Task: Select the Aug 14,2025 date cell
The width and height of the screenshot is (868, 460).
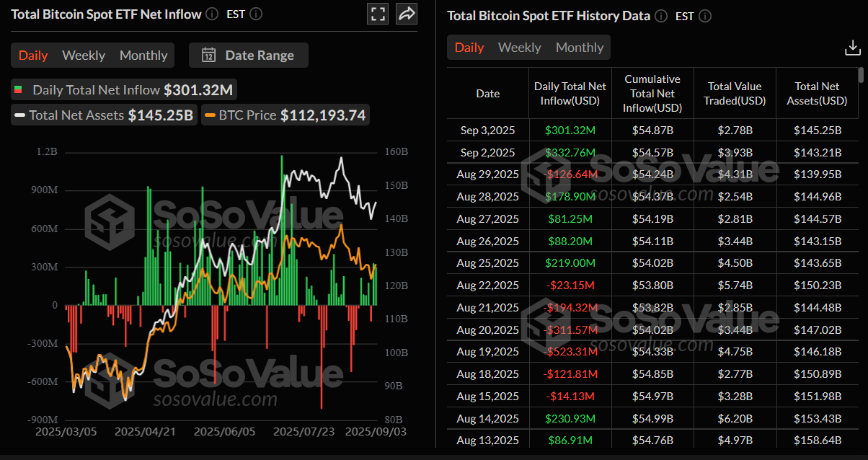Action: tap(488, 418)
